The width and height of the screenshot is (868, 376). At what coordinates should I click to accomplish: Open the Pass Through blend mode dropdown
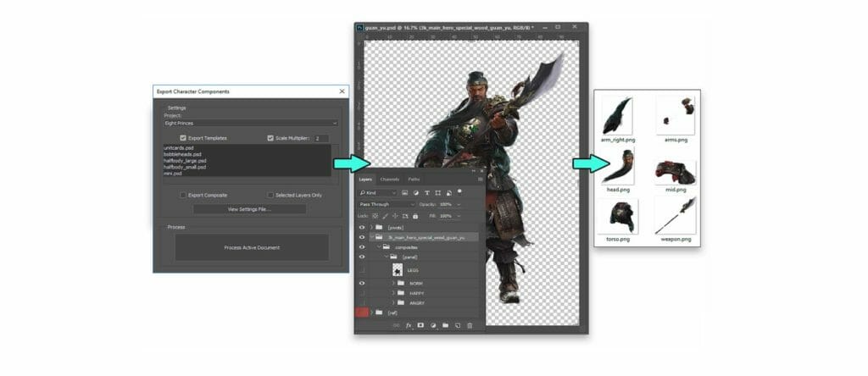tap(387, 204)
